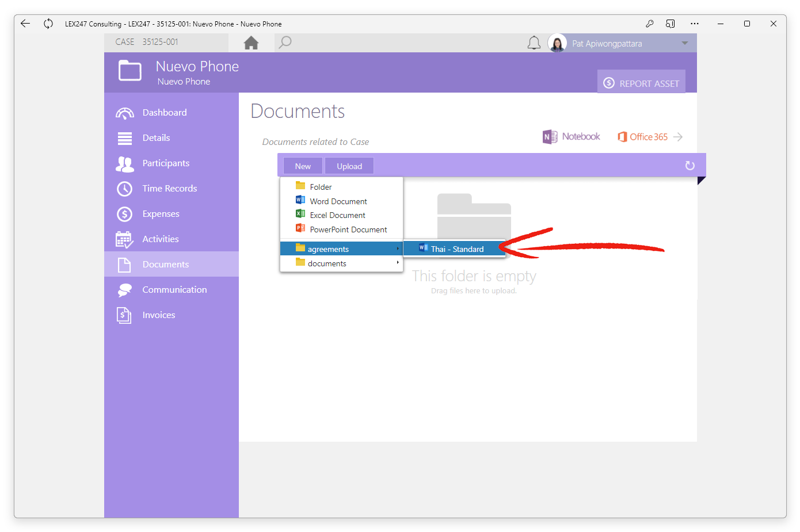Open the home icon in top bar
This screenshot has width=800, height=532.
coord(251,43)
